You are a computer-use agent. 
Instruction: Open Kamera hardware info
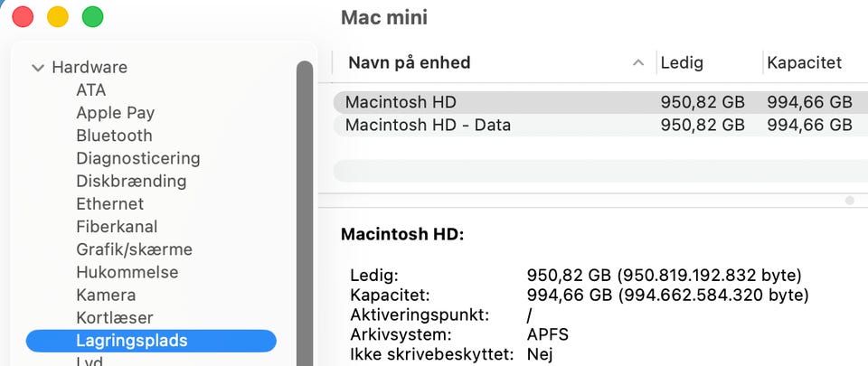(105, 295)
